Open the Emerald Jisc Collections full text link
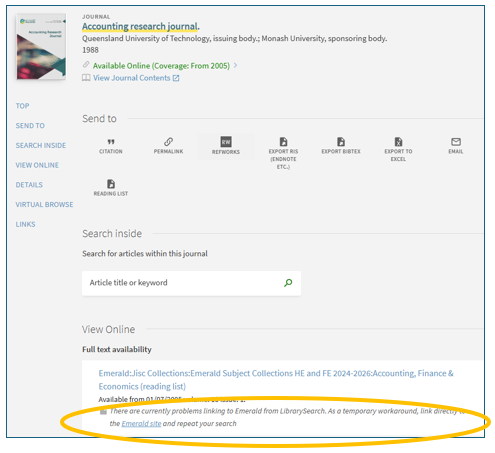Screen dimensions: 495x453 (276, 380)
